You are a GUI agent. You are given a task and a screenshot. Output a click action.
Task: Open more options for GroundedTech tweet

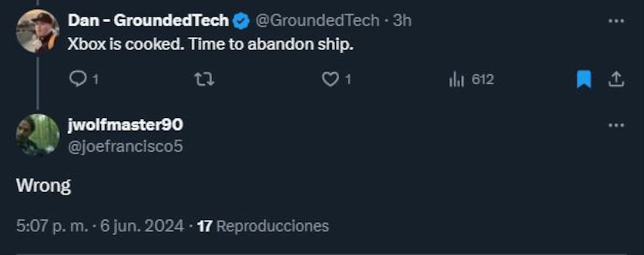tap(616, 21)
